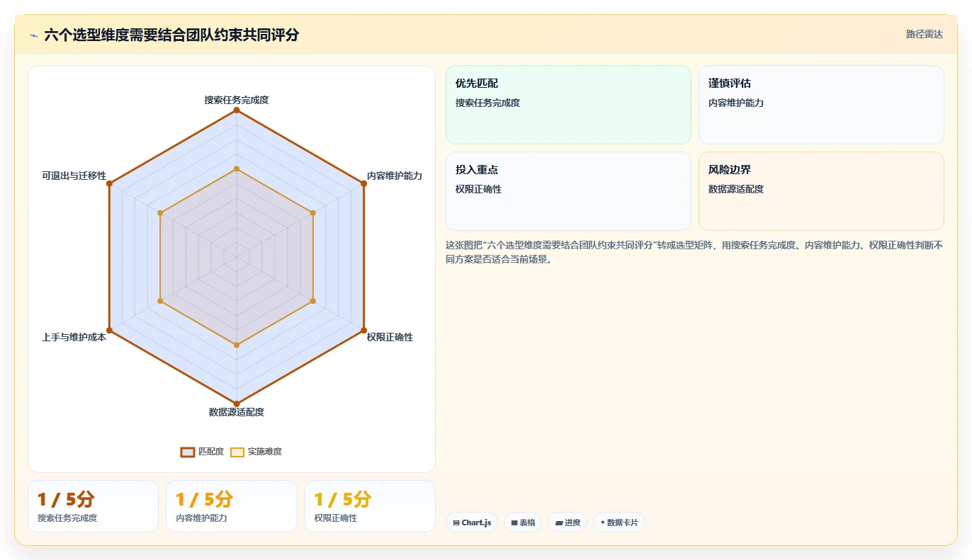Click the 匹配度 data point at 上手与维护成本 vertex
The width and height of the screenshot is (972, 560).
click(x=109, y=331)
